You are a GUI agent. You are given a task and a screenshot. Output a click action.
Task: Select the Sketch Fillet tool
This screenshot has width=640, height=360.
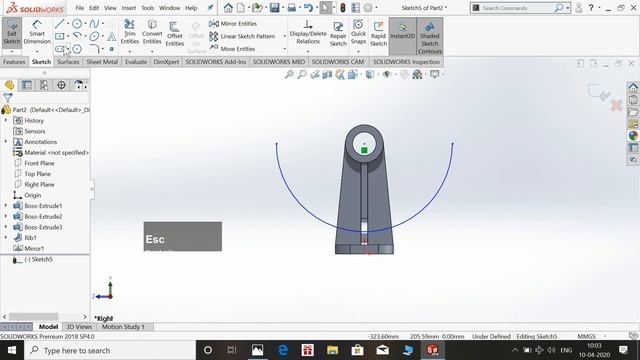94,49
